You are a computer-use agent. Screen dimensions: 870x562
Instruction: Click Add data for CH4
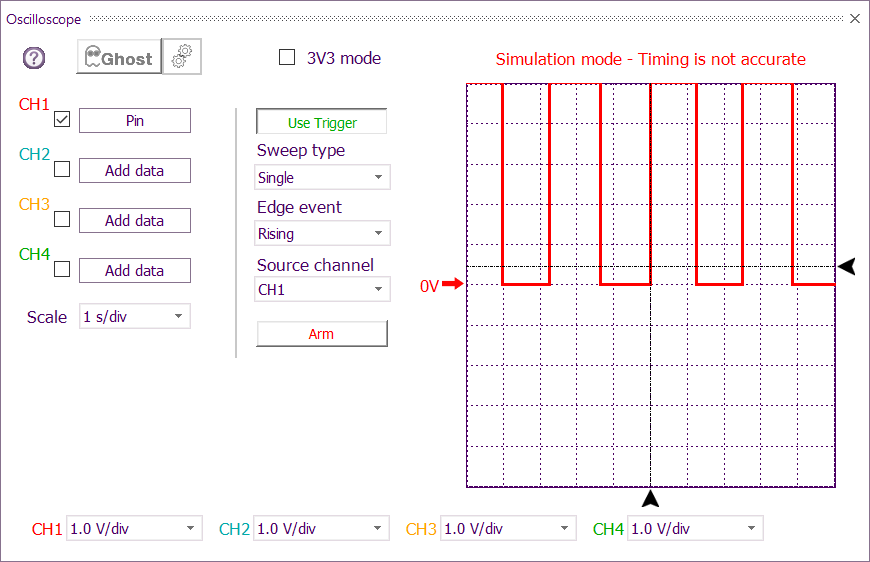[135, 271]
